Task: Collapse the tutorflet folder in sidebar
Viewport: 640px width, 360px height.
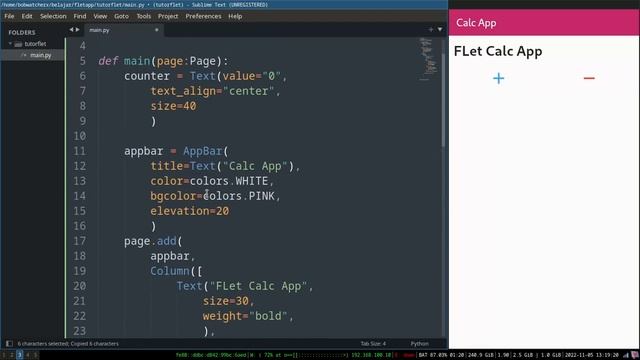Action: click(x=10, y=43)
